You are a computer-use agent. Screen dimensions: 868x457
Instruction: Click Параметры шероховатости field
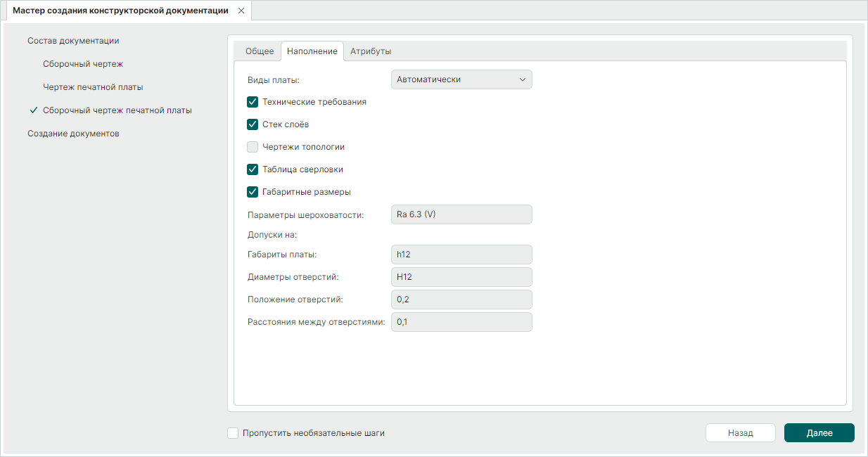click(461, 214)
